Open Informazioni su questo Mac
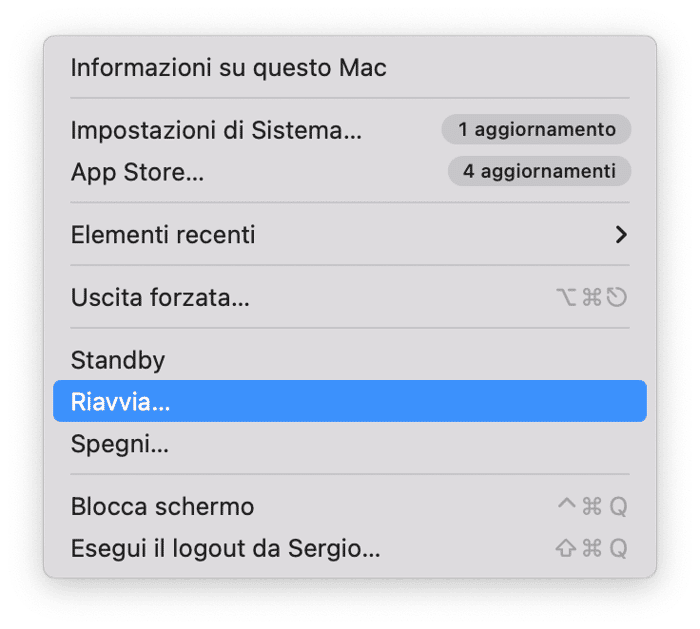The image size is (700, 629). coord(228,68)
